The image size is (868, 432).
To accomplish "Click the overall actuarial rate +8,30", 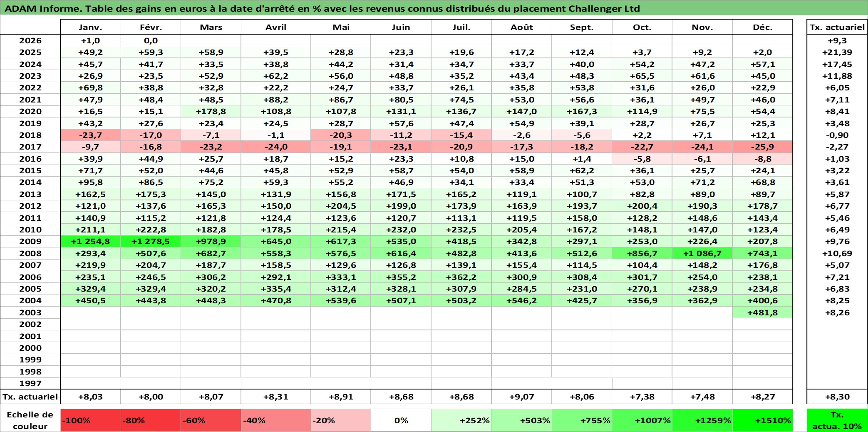I will pyautogui.click(x=837, y=397).
